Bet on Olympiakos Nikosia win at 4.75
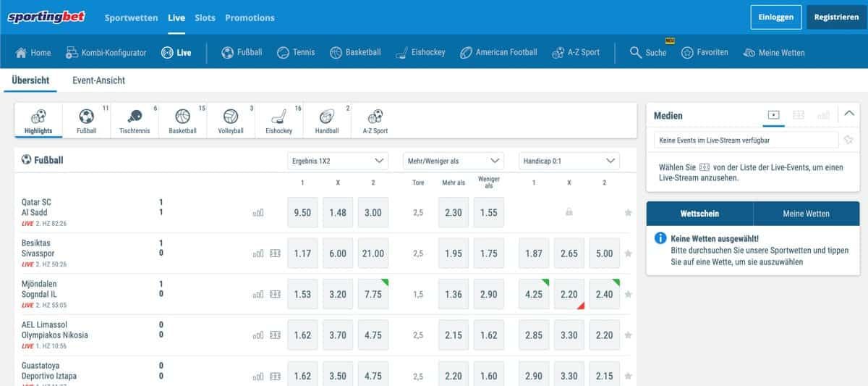This screenshot has width=868, height=386. [373, 335]
